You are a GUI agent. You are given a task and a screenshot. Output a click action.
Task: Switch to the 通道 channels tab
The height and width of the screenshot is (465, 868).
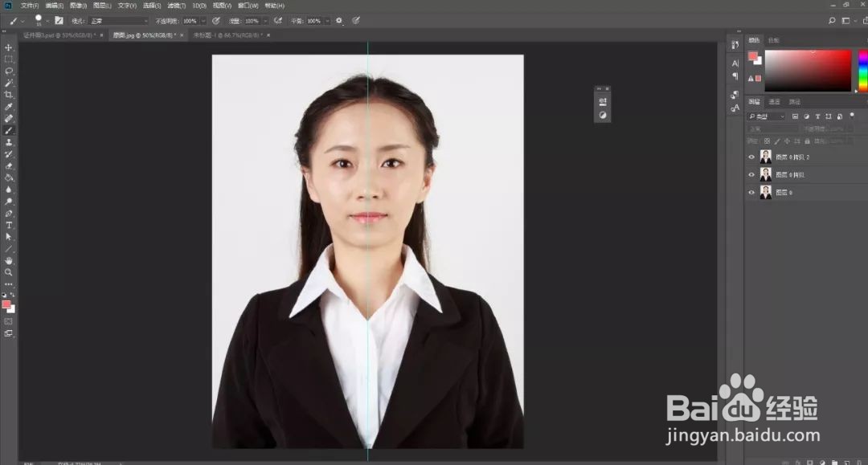point(775,102)
